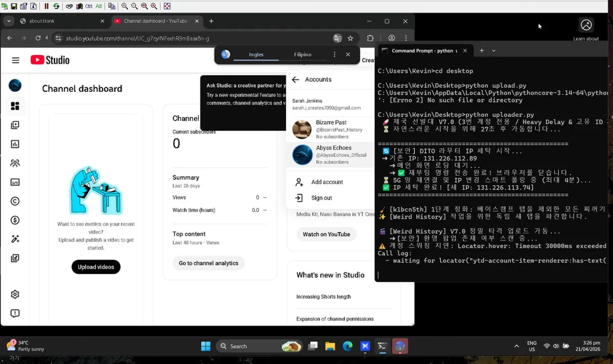The height and width of the screenshot is (364, 613).
Task: Open the Analytics icon in Studio sidebar
Action: [15, 144]
